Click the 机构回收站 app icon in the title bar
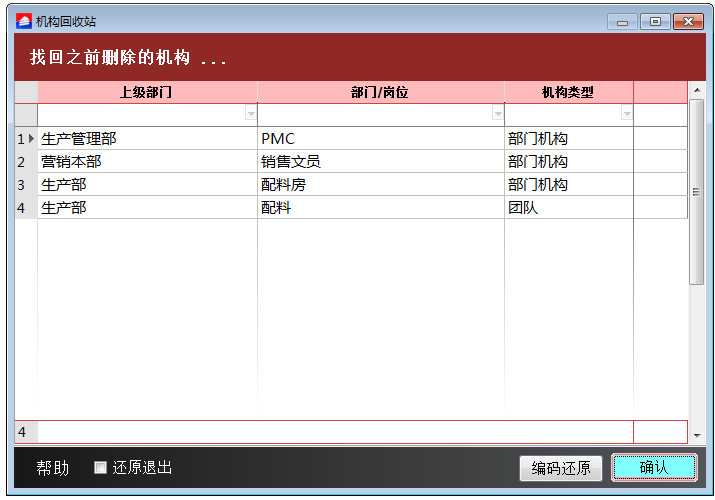The width and height of the screenshot is (715, 500). [x=24, y=21]
